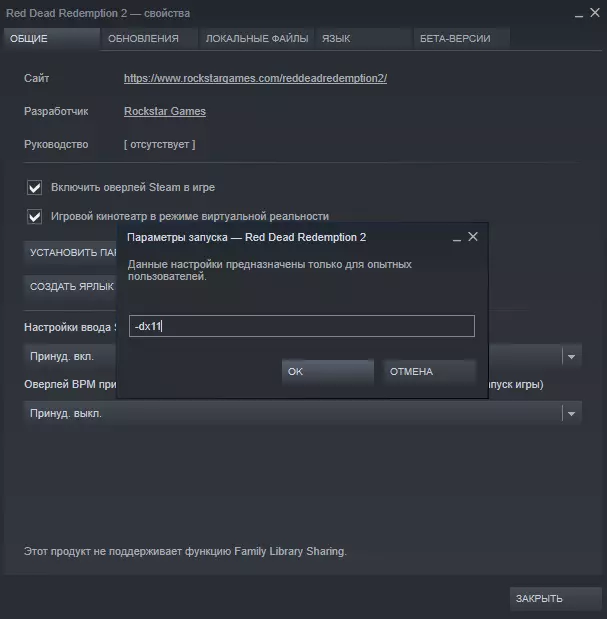
Task: Toggle the Steam overlay in-game checkbox
Action: pyautogui.click(x=34, y=187)
